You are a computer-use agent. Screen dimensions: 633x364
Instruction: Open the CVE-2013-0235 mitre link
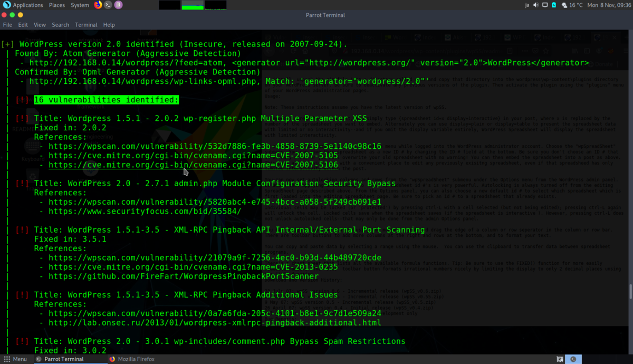pos(193,267)
